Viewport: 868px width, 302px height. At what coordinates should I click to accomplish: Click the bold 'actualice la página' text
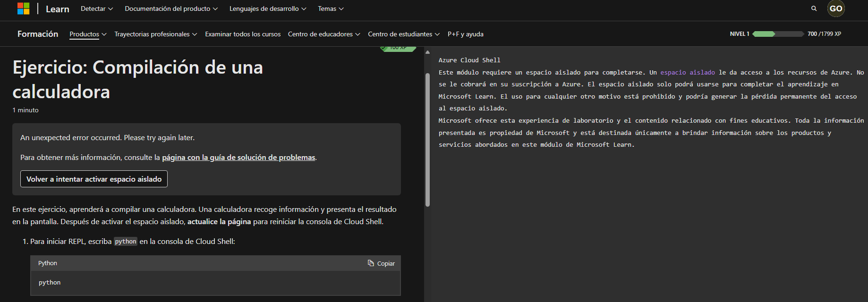pos(219,222)
